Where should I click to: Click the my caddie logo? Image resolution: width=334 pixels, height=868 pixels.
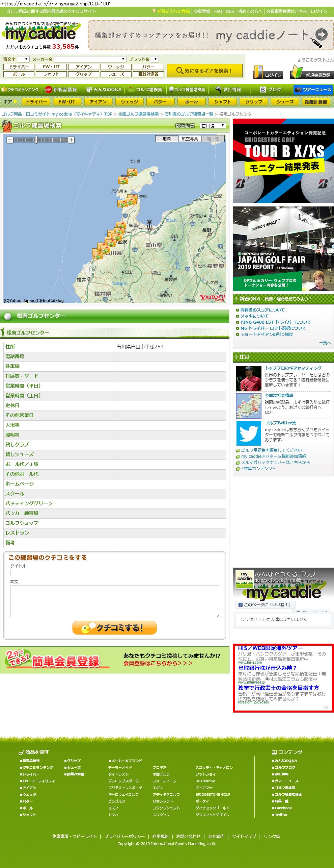(41, 32)
